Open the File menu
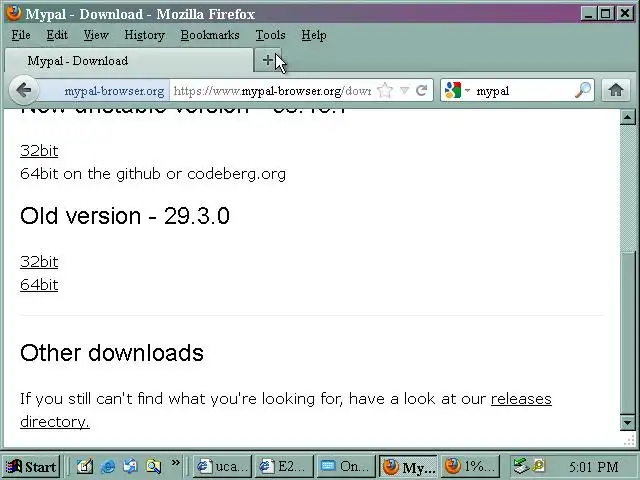This screenshot has height=480, width=640. [x=21, y=35]
